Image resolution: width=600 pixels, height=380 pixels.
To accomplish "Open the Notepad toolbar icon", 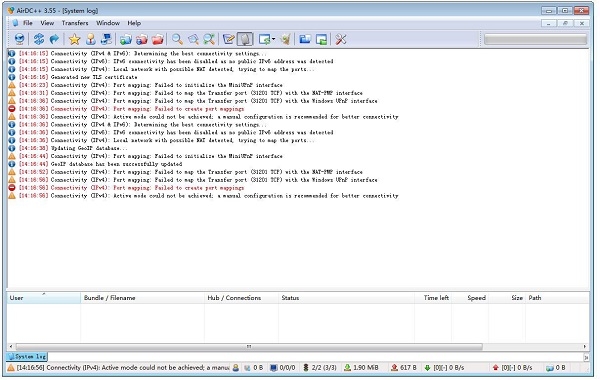I will pos(228,39).
